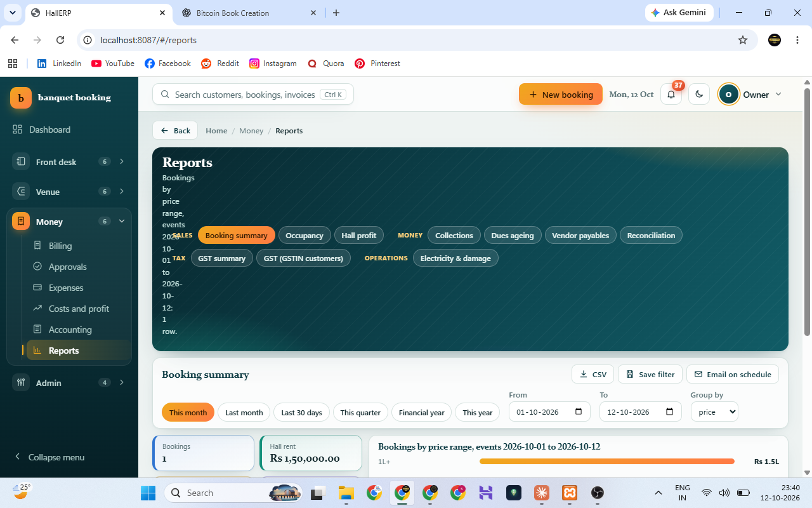812x508 pixels.
Task: Select the Occupancy report tab
Action: [304, 236]
